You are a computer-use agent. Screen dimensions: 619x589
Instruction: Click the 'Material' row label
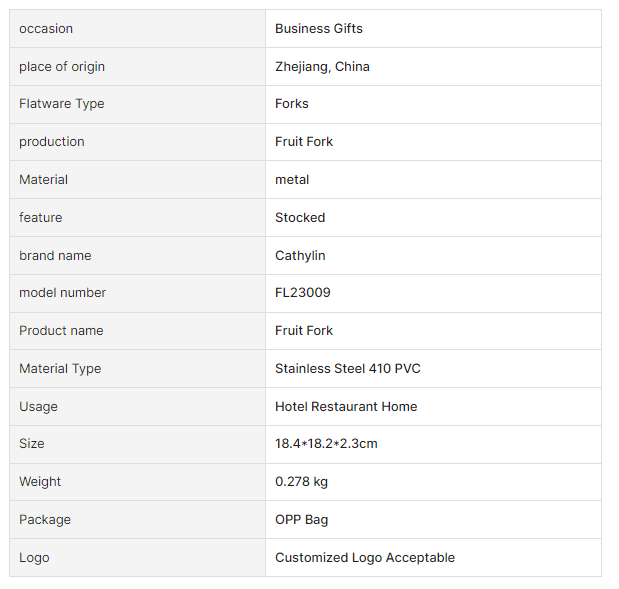click(x=43, y=180)
